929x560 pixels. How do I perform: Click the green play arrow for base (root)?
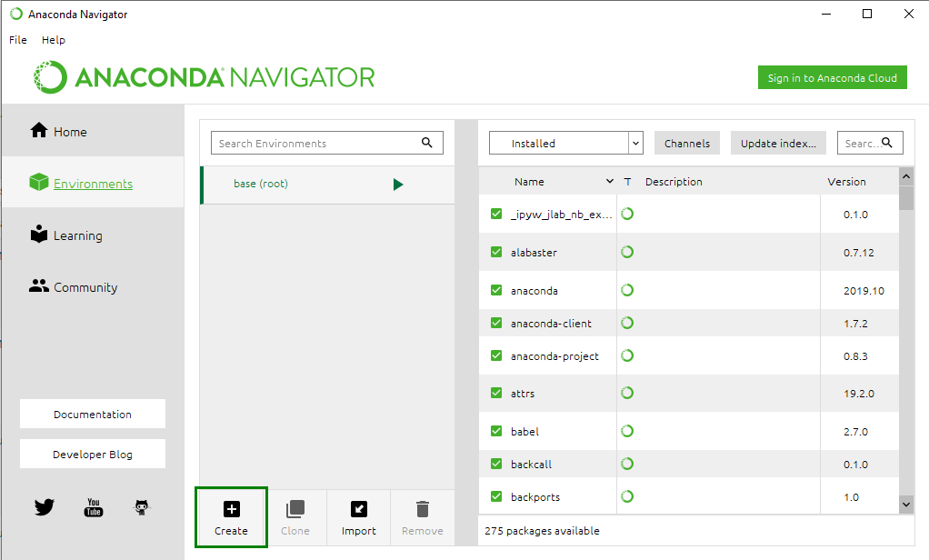point(398,185)
